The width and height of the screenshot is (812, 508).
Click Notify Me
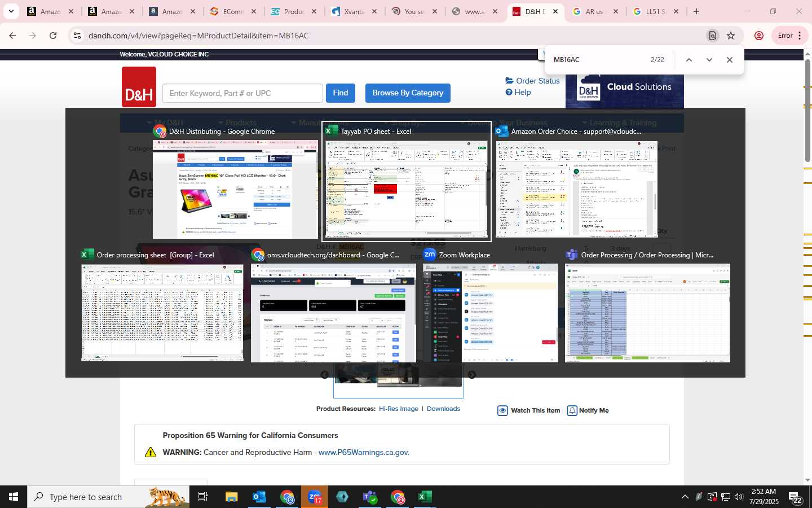click(x=588, y=410)
